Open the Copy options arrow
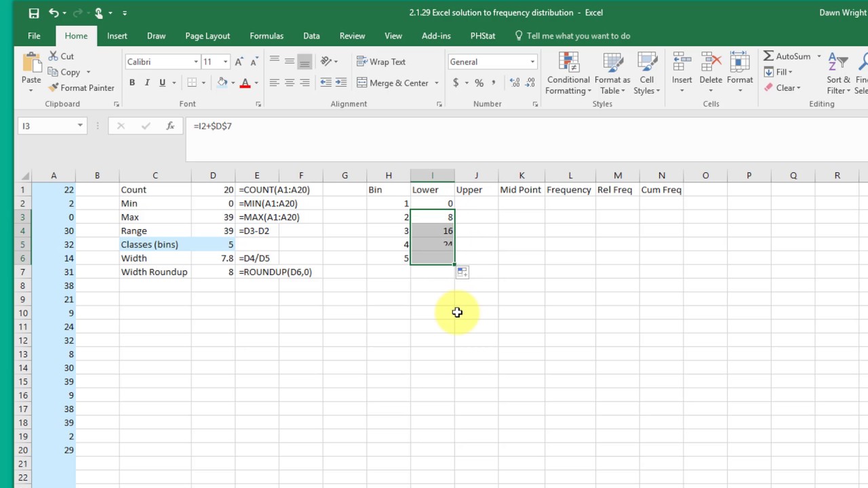This screenshot has width=868, height=488. click(x=88, y=72)
